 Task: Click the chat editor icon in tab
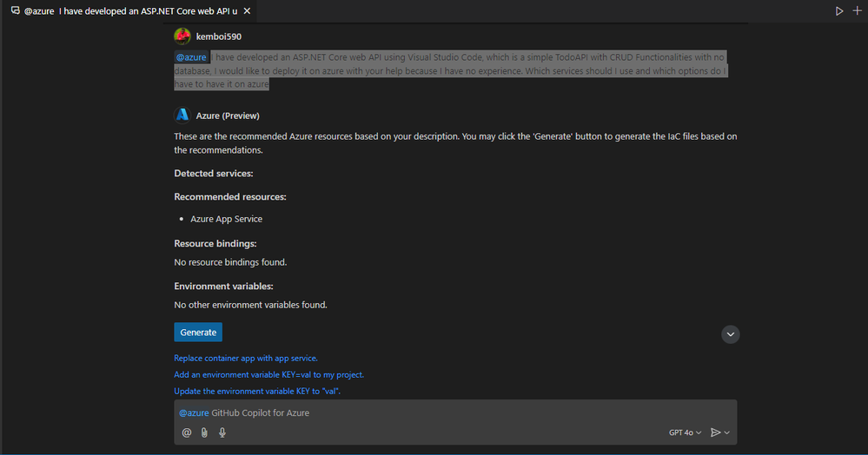[16, 10]
